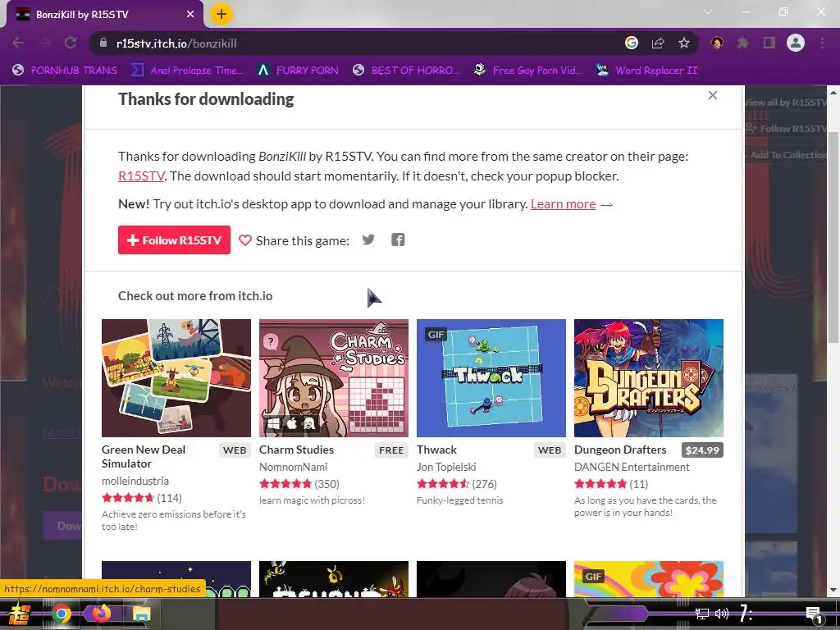Bookmark this page with the star icon
Image resolution: width=840 pixels, height=630 pixels.
click(684, 43)
